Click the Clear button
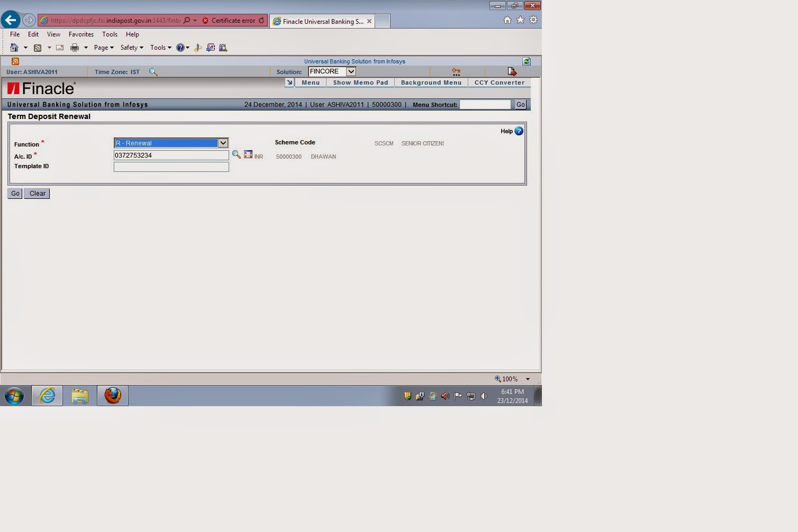 pos(37,193)
